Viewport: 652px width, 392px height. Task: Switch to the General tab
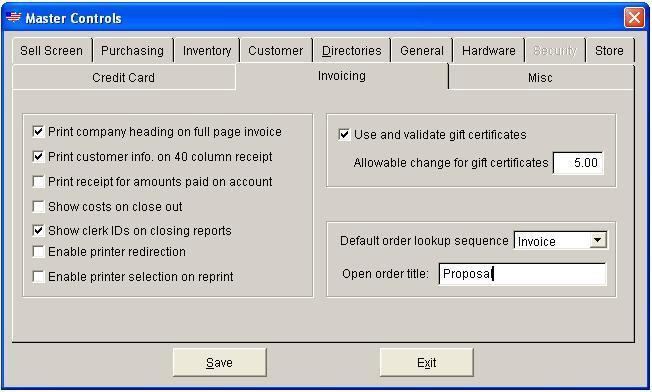422,51
